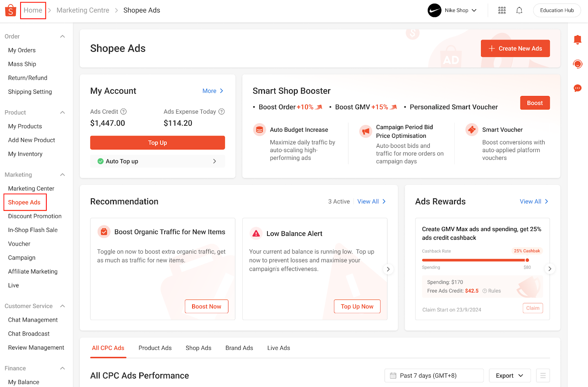This screenshot has height=387, width=588.
Task: Open the column settings icon beside Export
Action: click(542, 376)
